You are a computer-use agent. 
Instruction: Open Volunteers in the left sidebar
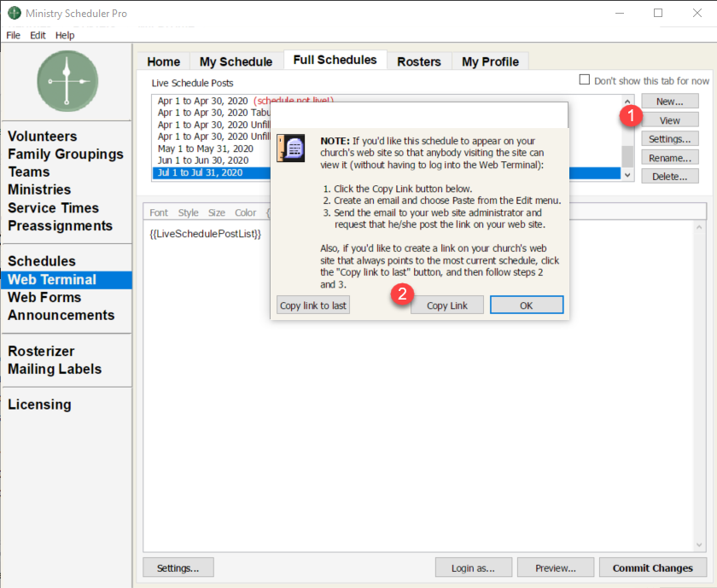43,137
